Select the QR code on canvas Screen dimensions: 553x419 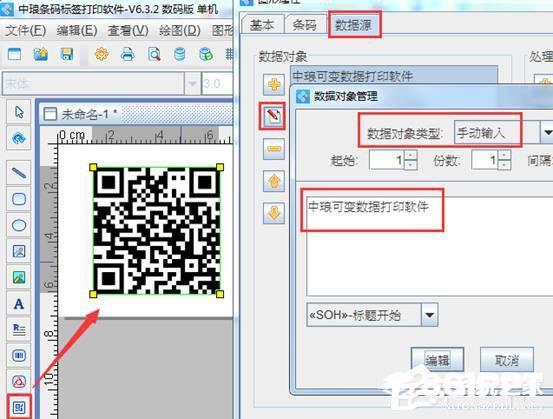click(x=156, y=231)
